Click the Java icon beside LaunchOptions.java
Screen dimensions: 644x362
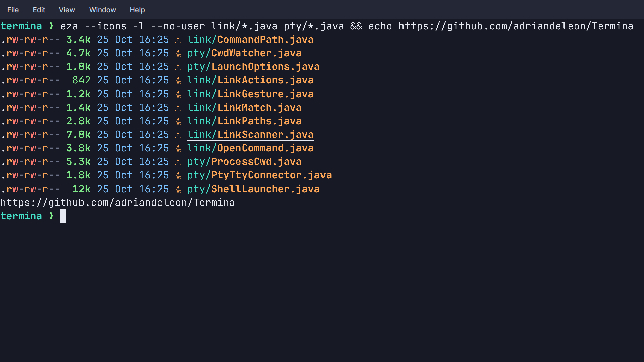[x=178, y=67]
